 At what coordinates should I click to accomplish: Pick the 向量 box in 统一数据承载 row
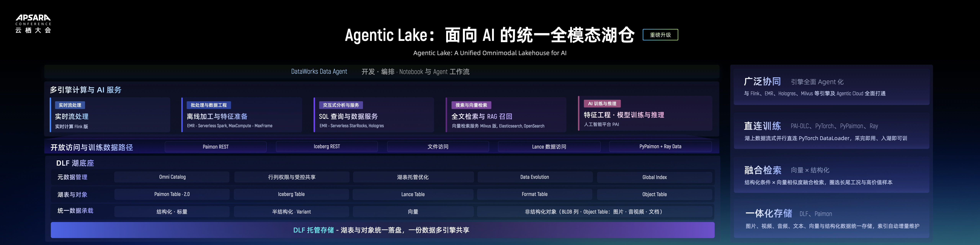point(413,212)
